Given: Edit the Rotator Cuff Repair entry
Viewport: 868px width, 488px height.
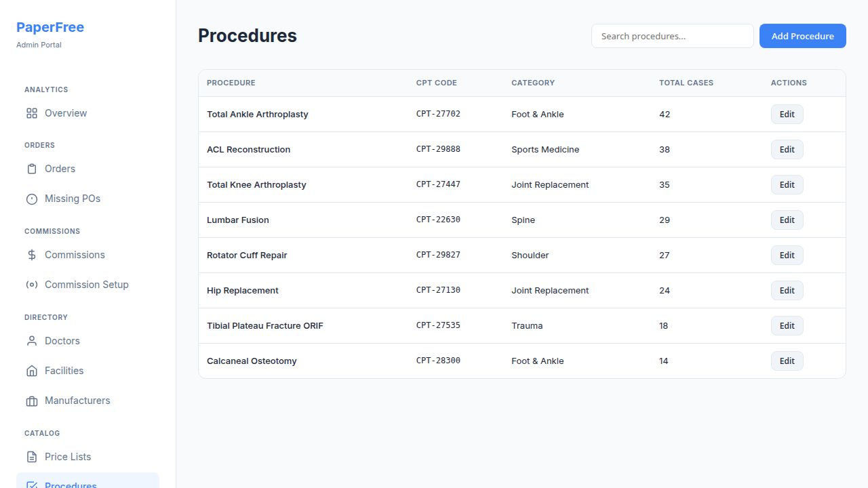Looking at the screenshot, I should point(787,255).
